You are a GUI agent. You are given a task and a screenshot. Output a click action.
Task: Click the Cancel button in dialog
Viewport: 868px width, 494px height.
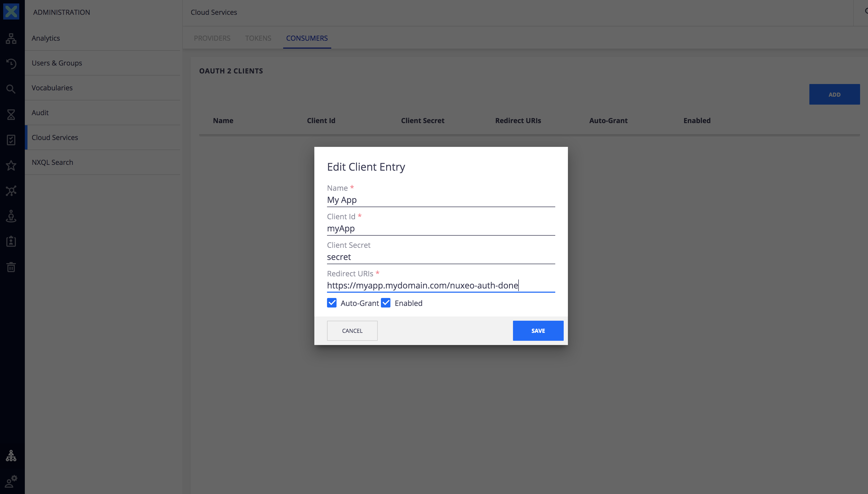click(352, 330)
